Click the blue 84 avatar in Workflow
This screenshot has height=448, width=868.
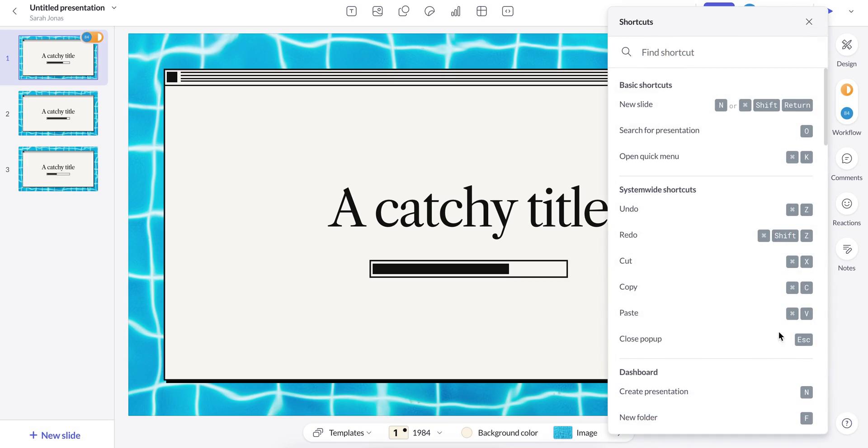click(847, 113)
